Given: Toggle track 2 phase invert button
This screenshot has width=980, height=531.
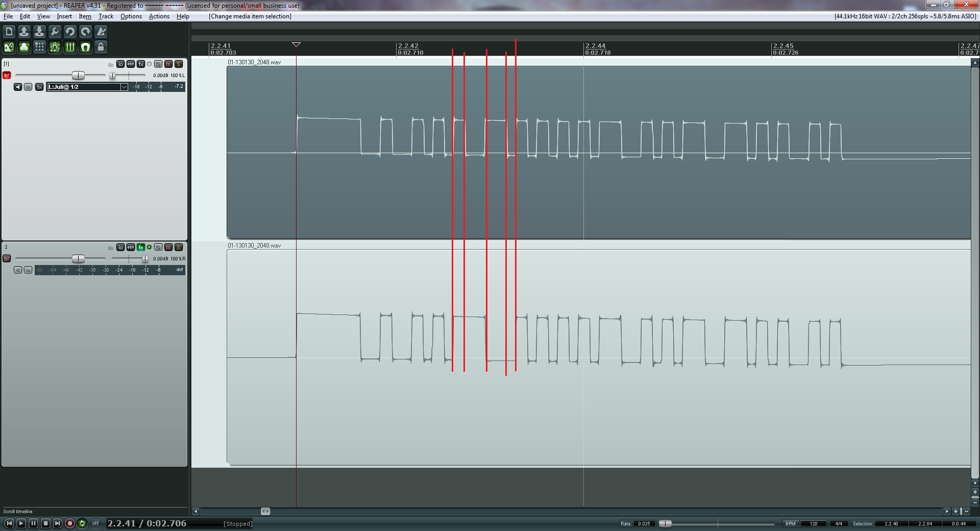Looking at the screenshot, I should click(x=158, y=248).
